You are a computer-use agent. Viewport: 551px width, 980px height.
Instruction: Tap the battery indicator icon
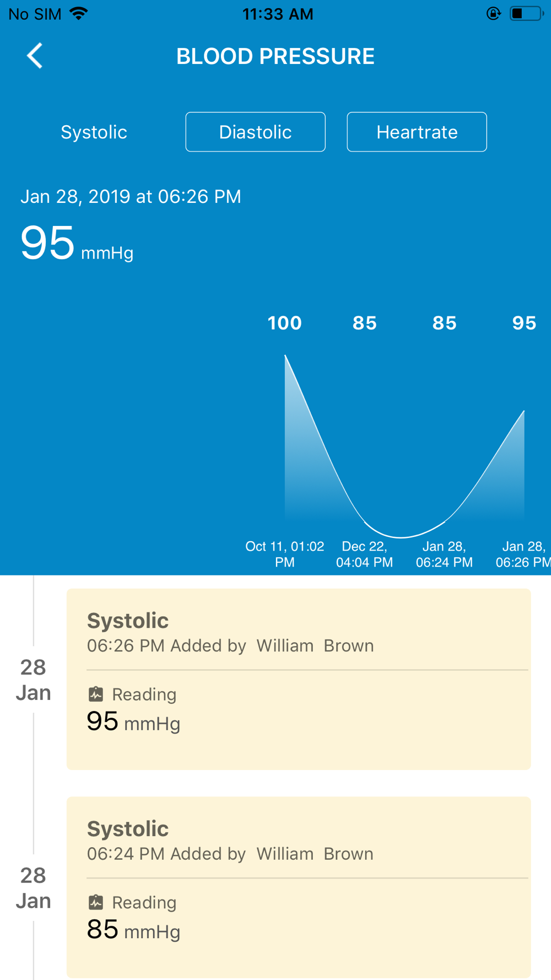pos(526,14)
